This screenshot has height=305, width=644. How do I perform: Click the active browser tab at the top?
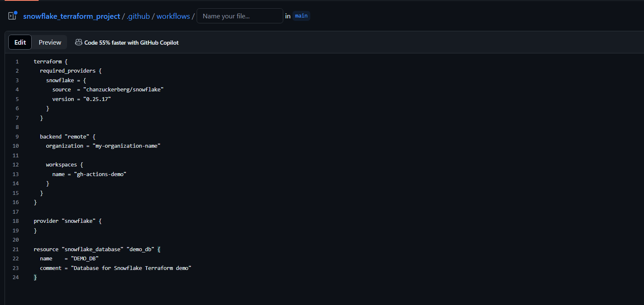(21, 2)
